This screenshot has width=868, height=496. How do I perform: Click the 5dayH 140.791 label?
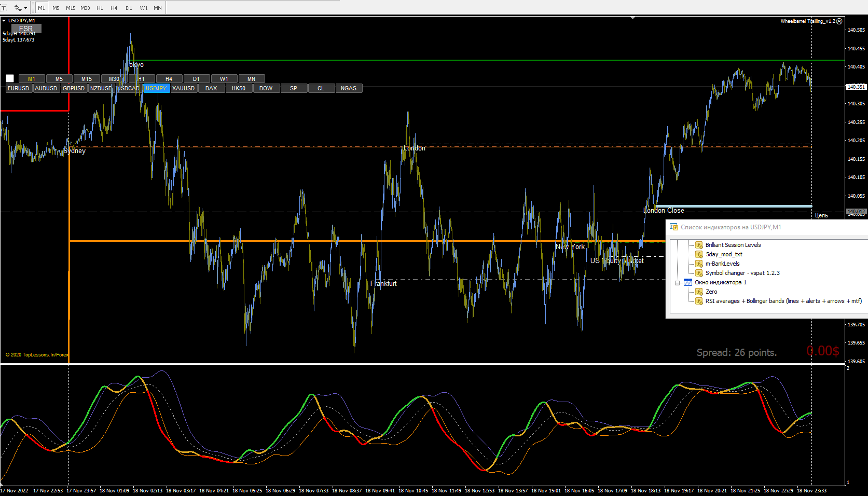coord(19,34)
